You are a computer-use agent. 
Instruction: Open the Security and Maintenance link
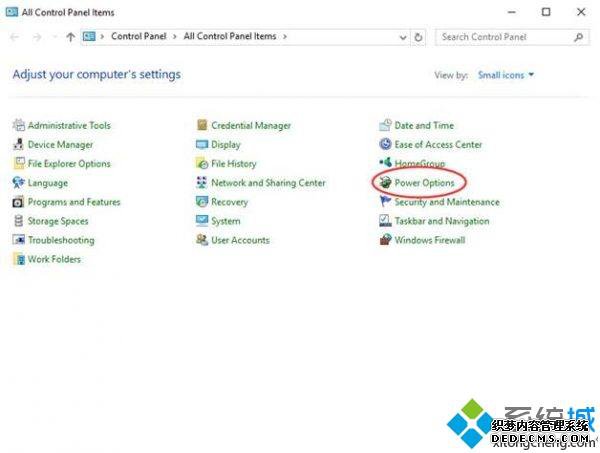(447, 202)
